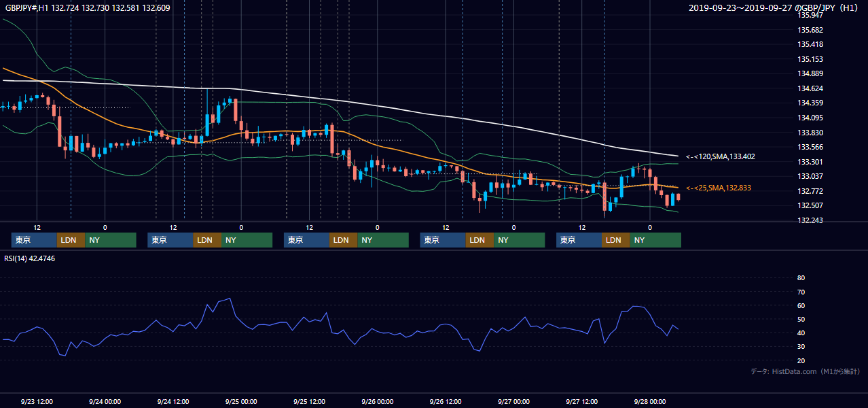Click price axis value 135.418
The height and width of the screenshot is (408, 868).
click(x=810, y=44)
